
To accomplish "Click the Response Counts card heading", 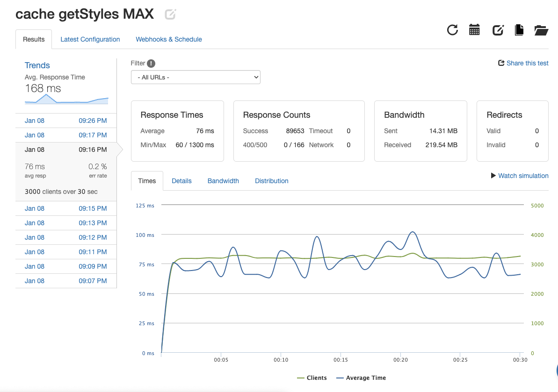I will [x=276, y=115].
